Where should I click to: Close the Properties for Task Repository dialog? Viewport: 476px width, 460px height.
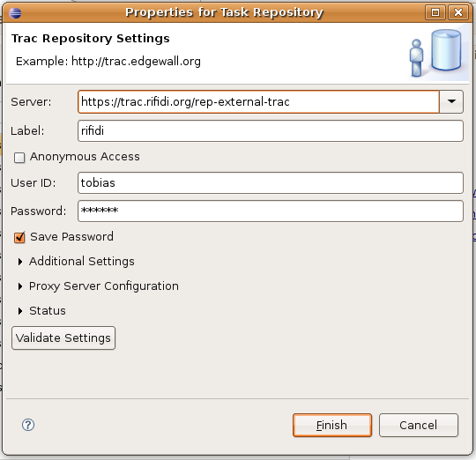[458, 12]
